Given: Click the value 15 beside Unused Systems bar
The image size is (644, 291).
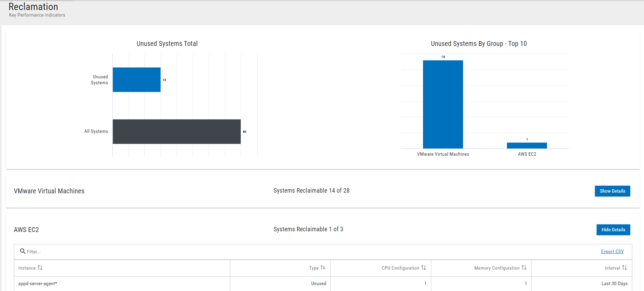Looking at the screenshot, I should tap(164, 80).
